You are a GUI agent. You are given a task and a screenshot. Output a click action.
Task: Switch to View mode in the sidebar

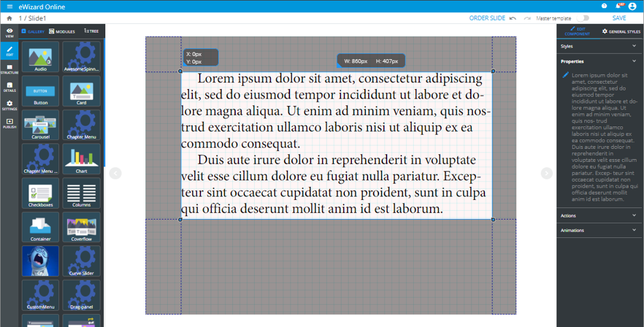[10, 33]
